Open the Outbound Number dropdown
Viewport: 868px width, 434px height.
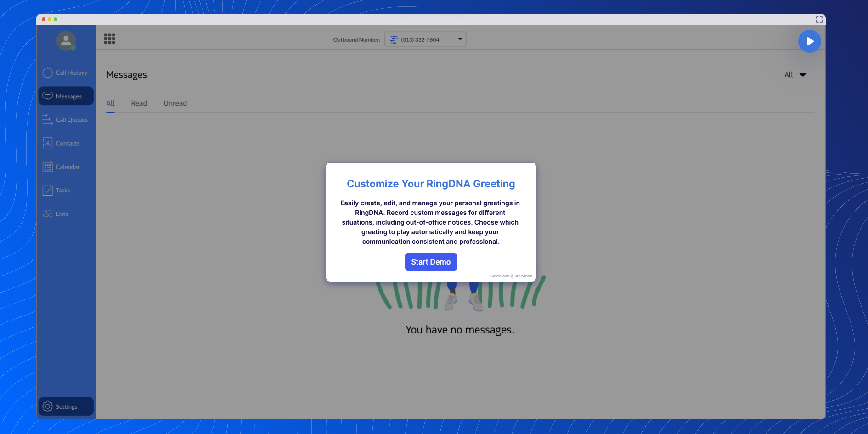(459, 39)
